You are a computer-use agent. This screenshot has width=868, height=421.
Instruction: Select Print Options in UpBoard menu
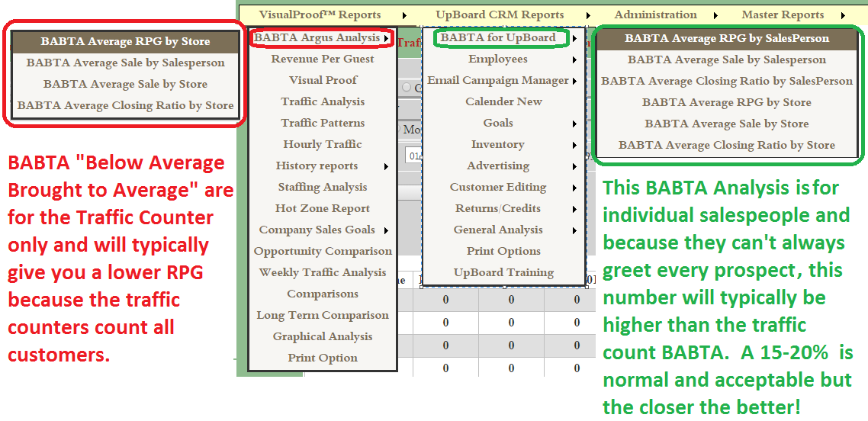[503, 251]
